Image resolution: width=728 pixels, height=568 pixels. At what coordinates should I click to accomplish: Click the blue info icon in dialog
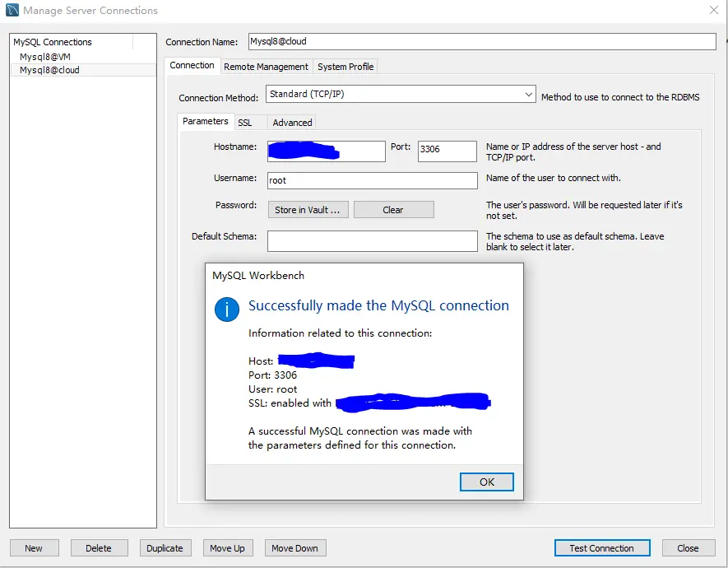point(226,310)
